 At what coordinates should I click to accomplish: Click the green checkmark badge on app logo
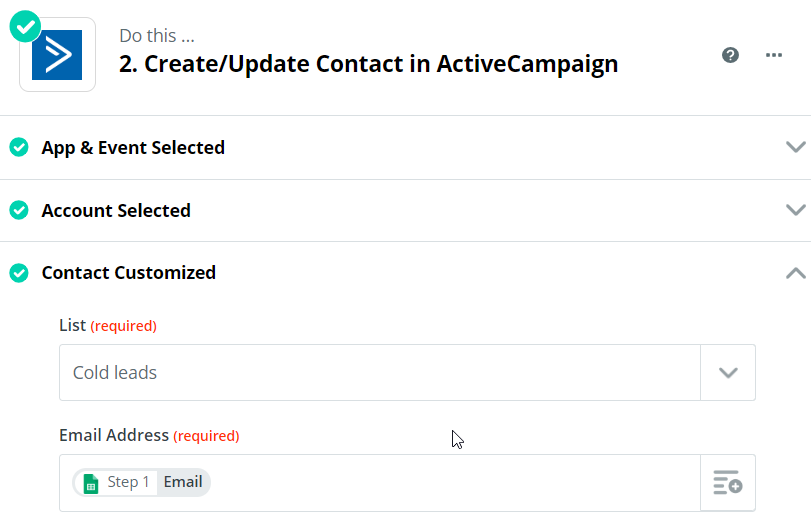(x=24, y=27)
